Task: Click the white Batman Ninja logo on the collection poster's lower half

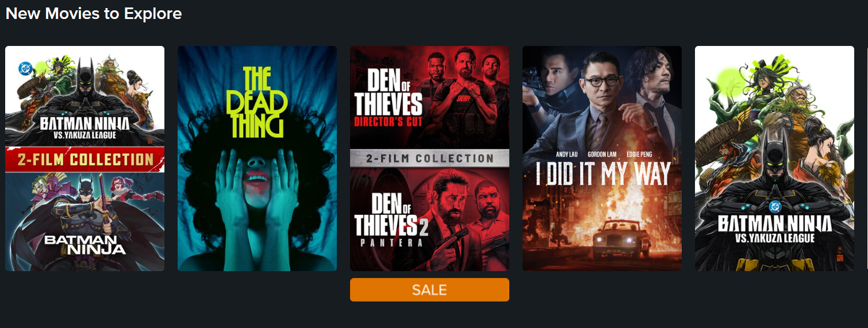Action: click(x=85, y=243)
